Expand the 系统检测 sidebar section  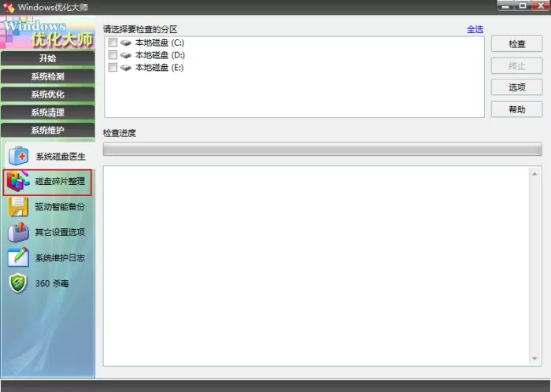(x=47, y=76)
